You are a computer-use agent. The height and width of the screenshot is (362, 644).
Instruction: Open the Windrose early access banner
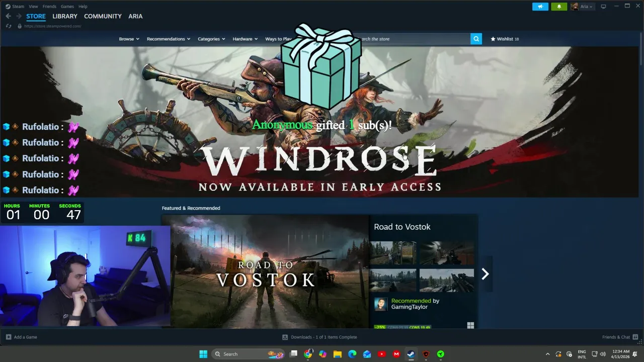point(320,122)
